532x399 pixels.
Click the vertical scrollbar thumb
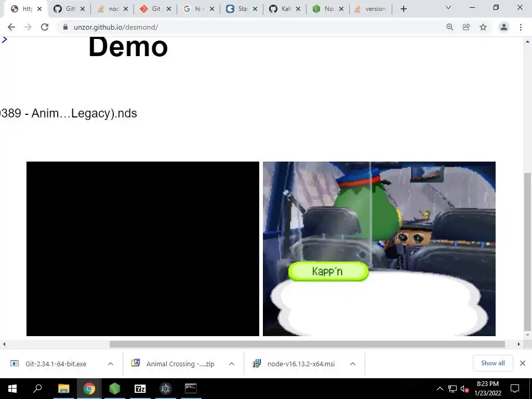pyautogui.click(x=527, y=251)
